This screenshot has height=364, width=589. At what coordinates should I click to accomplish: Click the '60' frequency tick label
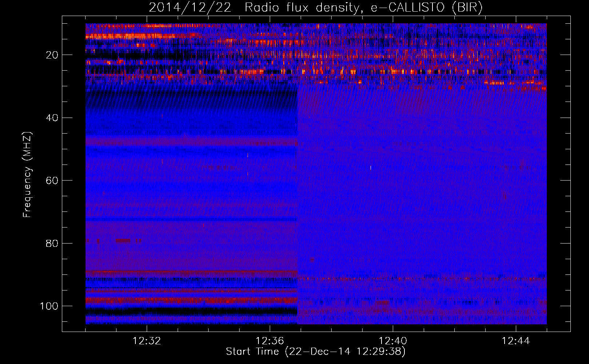click(52, 181)
